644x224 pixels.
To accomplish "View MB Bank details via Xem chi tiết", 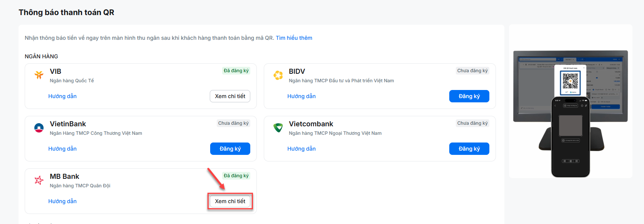I will 230,201.
